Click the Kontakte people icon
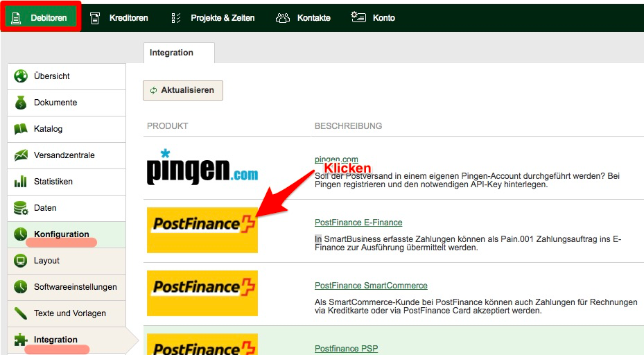Screen dimensions: 644x355 (283, 17)
